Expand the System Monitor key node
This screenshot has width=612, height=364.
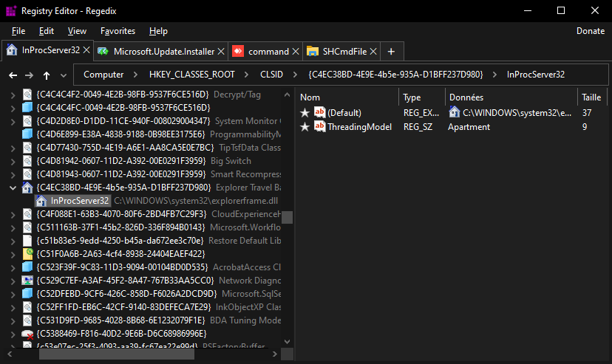13,122
